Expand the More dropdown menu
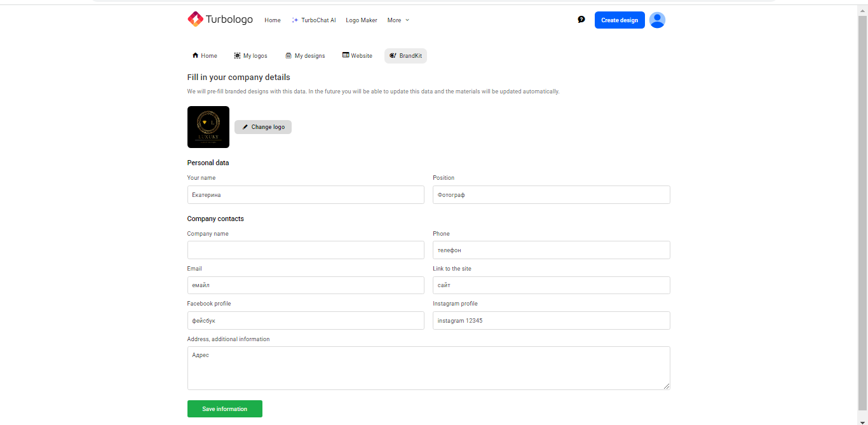 pyautogui.click(x=398, y=20)
